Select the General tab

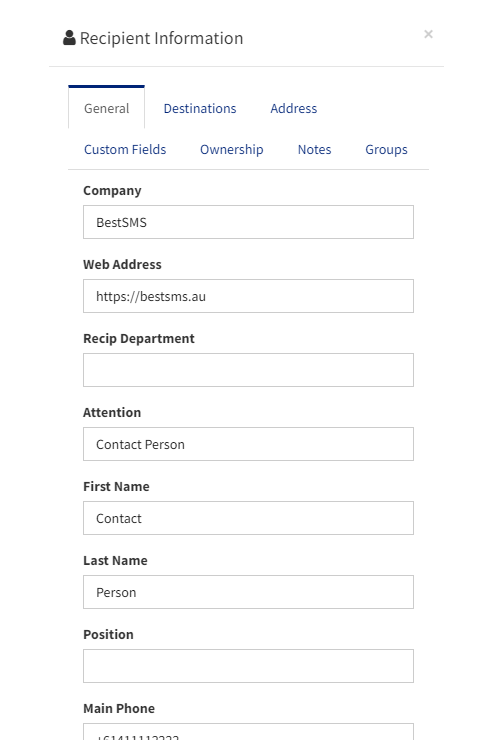click(106, 108)
